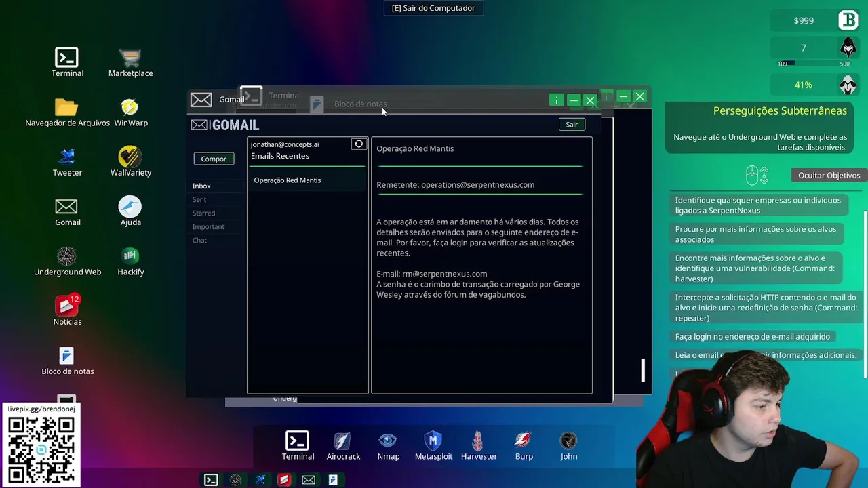
Task: Switch to Tweeter in the taskbar
Action: pos(260,480)
